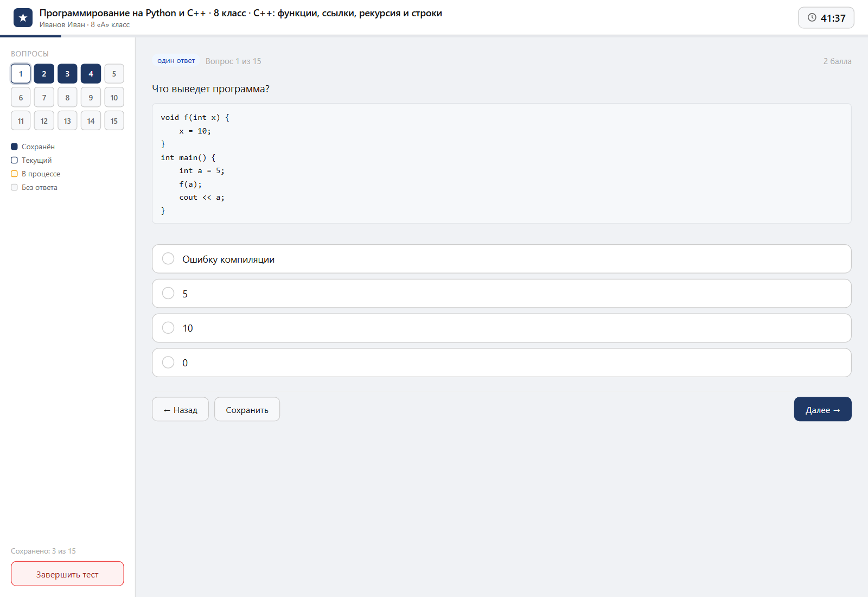Click the star logo icon
868x597 pixels.
23,18
